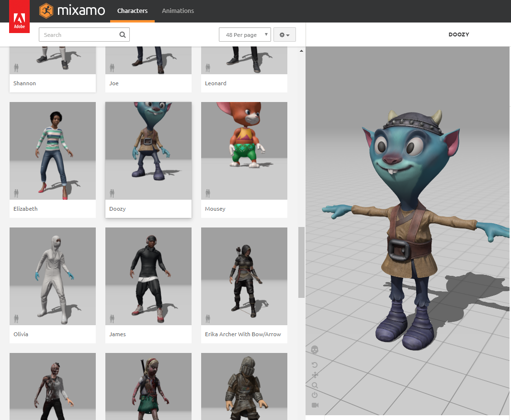
Task: Click the DOOZY title above the viewer
Action: pos(458,34)
